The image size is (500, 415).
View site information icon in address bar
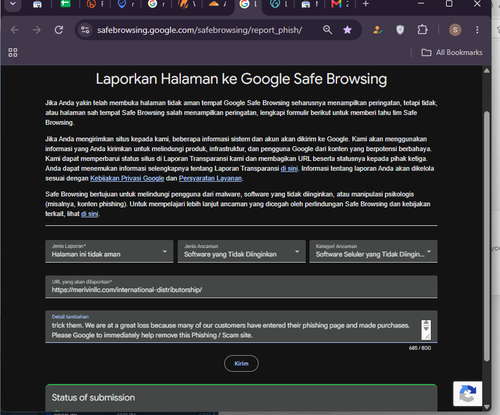[x=85, y=30]
